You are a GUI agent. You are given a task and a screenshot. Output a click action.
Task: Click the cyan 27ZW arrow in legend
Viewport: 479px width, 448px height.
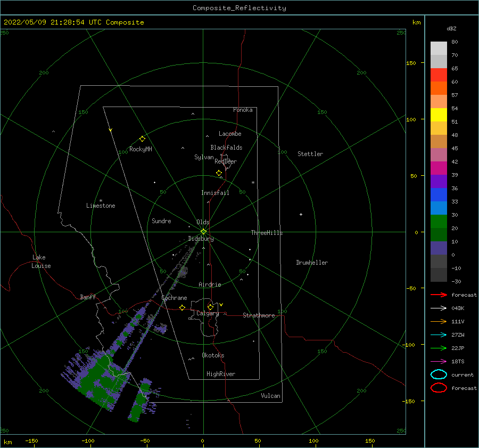click(x=439, y=335)
